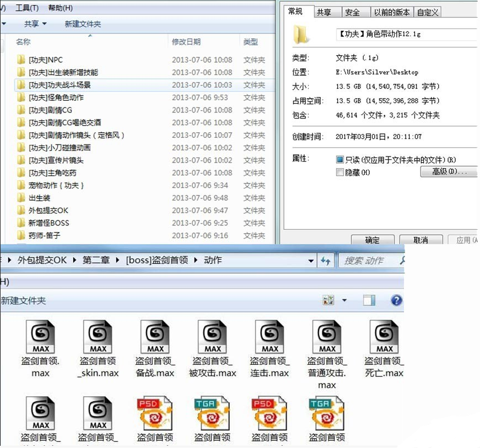
Task: Switch to the 以前的版本 tab
Action: point(392,12)
